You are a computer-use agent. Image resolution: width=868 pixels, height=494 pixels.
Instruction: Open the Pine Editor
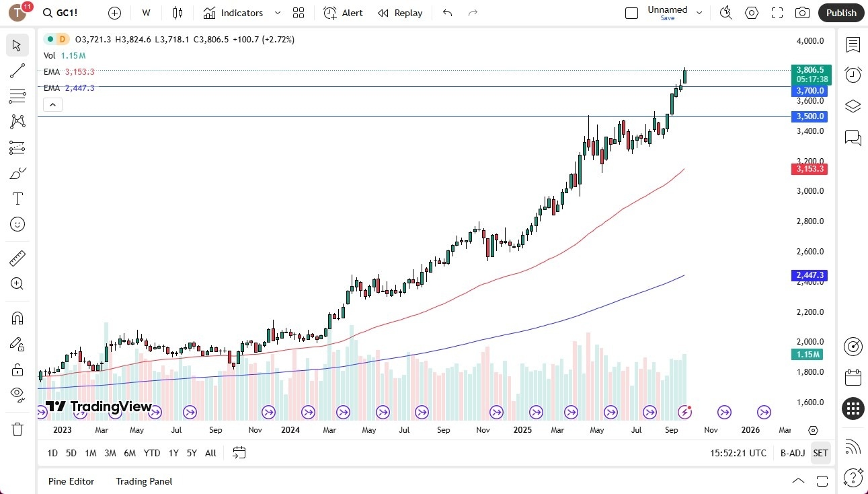coord(71,481)
